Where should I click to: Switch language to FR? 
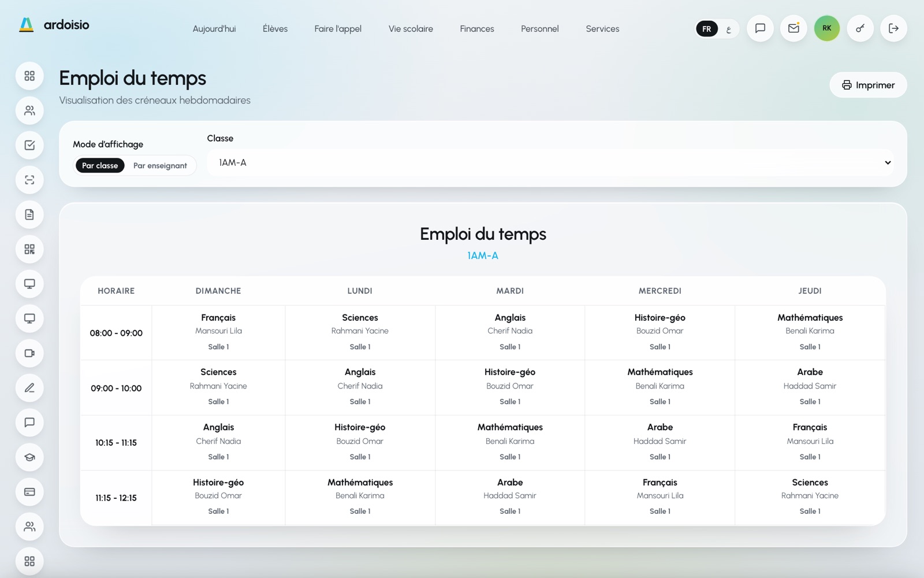point(707,29)
